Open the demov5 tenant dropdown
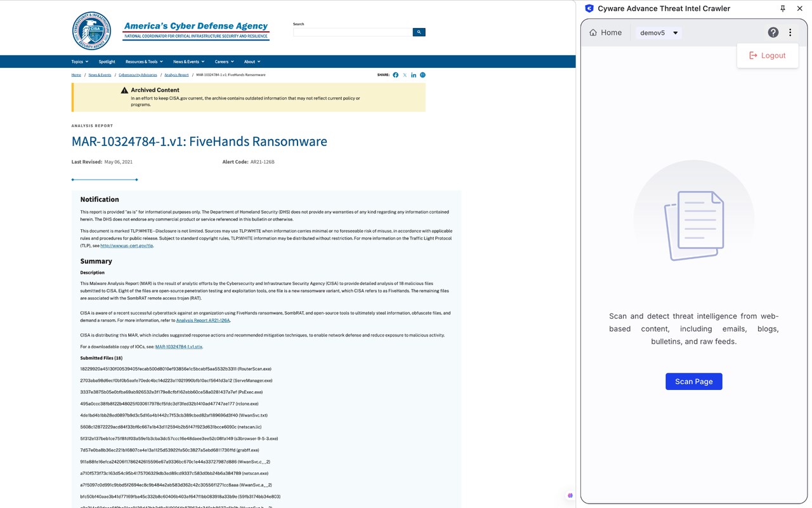Image resolution: width=812 pixels, height=508 pixels. point(659,33)
